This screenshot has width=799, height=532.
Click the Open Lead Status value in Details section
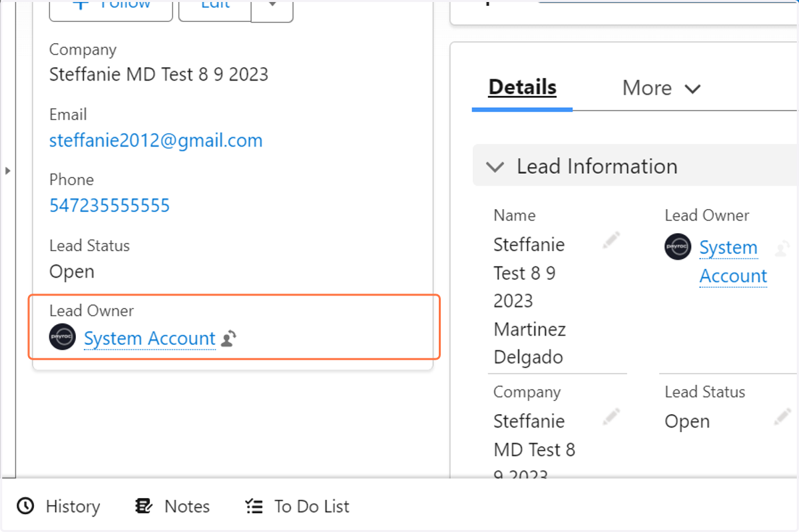(x=687, y=421)
